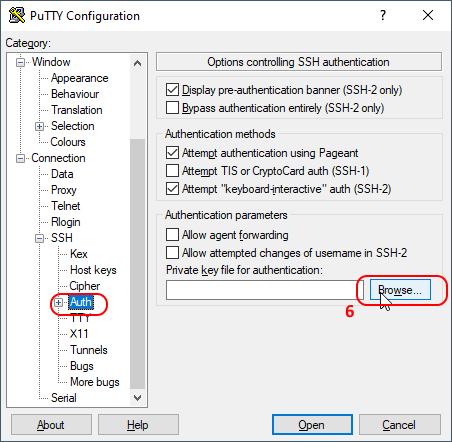Open the Host keys category
The image size is (452, 442).
[x=93, y=270]
